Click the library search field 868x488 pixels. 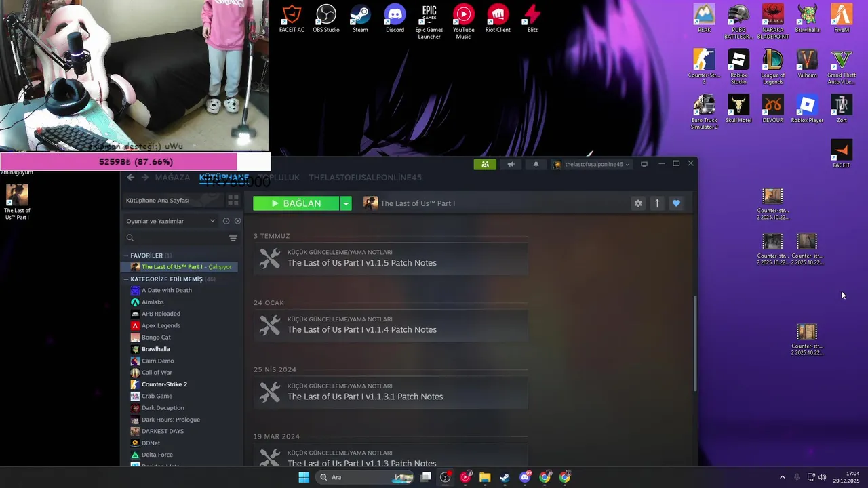175,238
